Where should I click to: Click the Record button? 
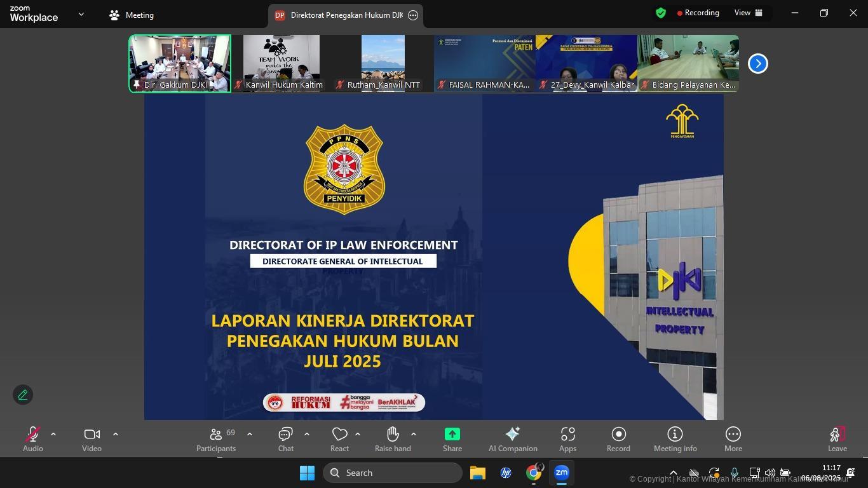[x=618, y=439]
